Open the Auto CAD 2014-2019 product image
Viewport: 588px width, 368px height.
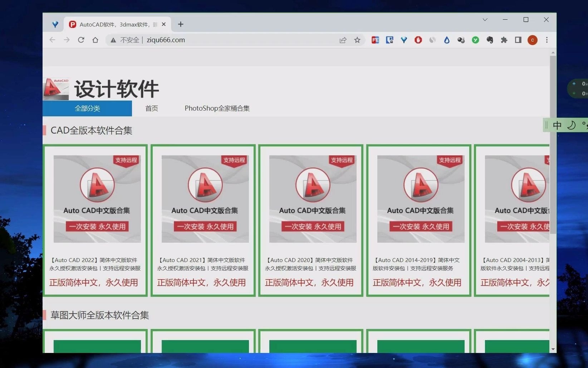(x=421, y=199)
